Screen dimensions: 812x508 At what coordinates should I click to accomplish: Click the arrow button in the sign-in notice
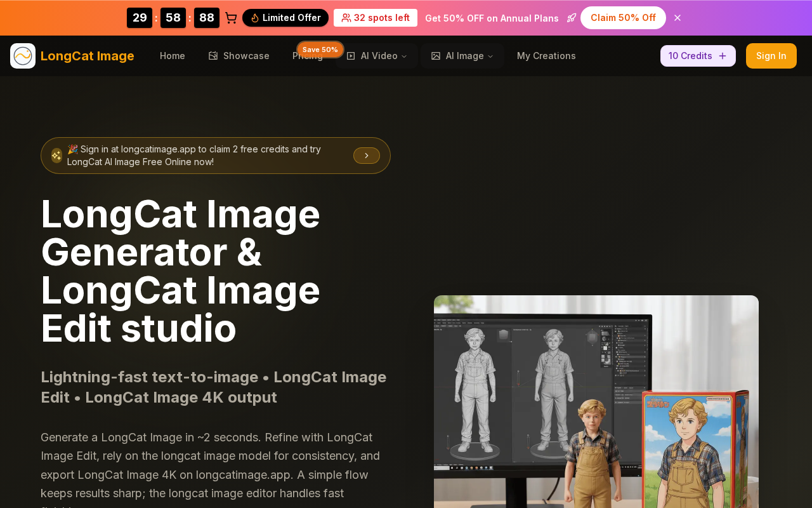coord(367,156)
